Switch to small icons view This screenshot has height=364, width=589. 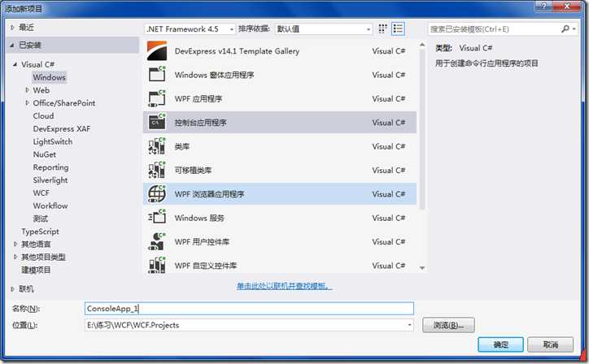click(382, 29)
